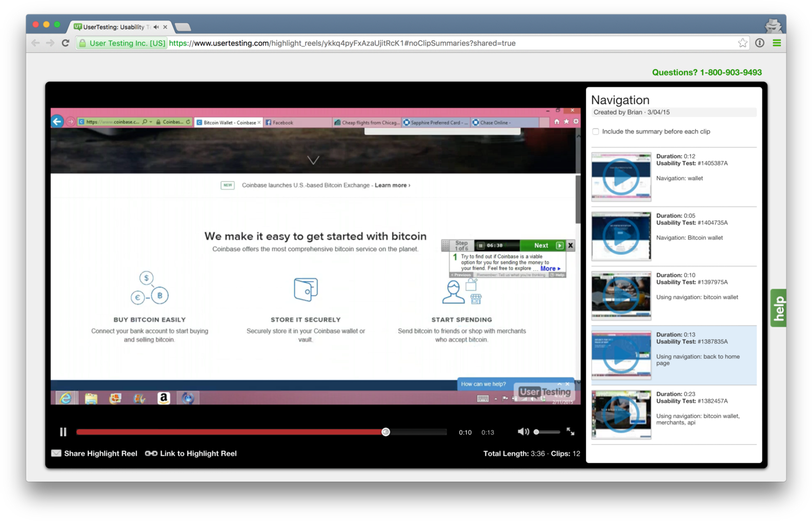
Task: Enable include summary before each clip
Action: (x=596, y=132)
